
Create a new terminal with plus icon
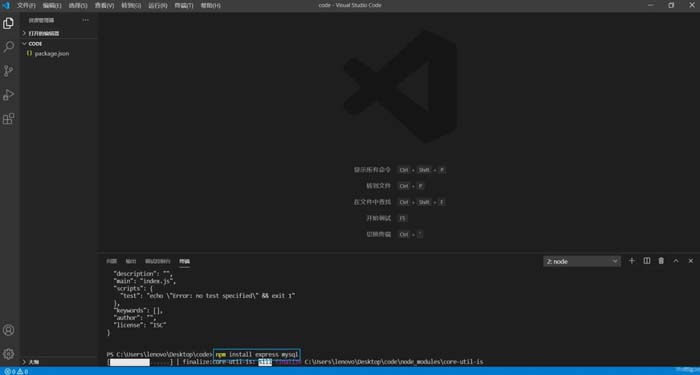click(x=631, y=261)
